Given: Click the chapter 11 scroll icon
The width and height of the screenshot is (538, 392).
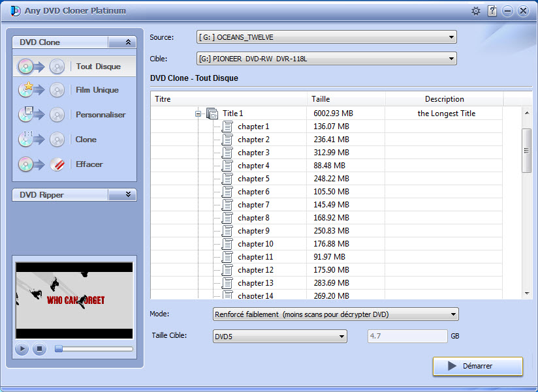Looking at the screenshot, I should pos(227,256).
